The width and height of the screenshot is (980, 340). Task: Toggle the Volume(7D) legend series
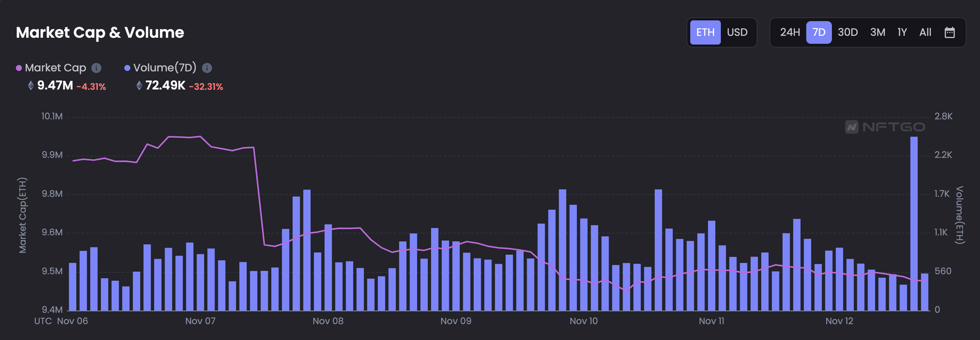click(160, 68)
